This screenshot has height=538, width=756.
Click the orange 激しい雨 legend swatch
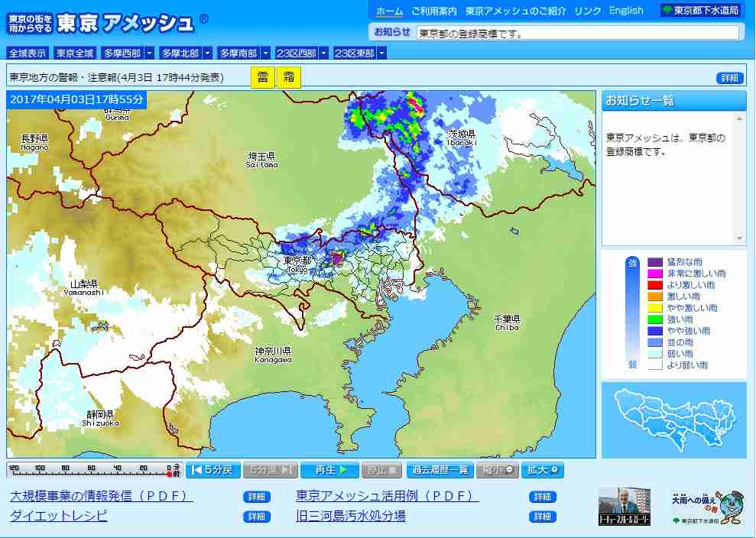[x=655, y=297]
